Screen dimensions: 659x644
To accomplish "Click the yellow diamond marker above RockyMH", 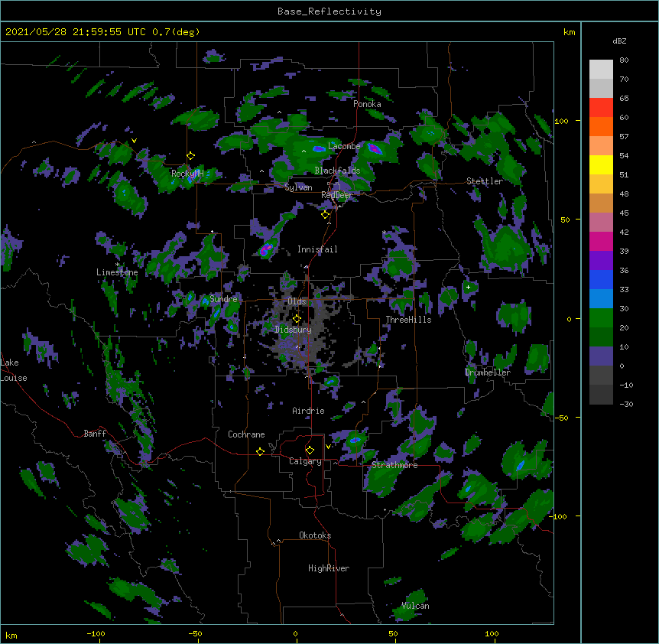I will (190, 156).
